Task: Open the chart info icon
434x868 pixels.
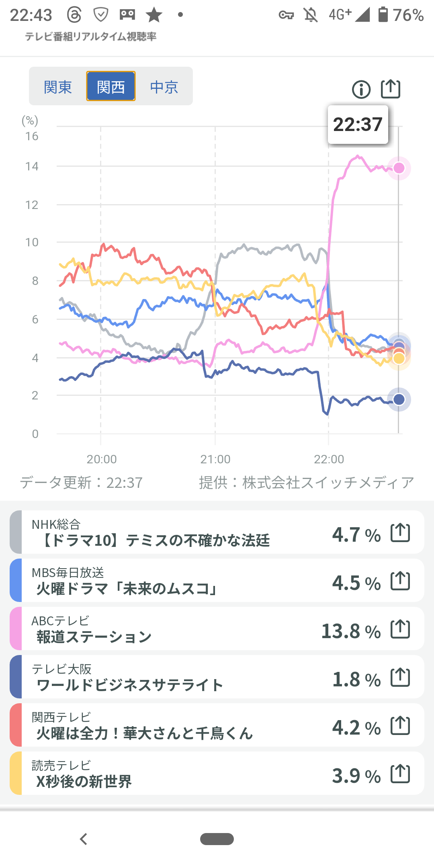Action: click(361, 89)
